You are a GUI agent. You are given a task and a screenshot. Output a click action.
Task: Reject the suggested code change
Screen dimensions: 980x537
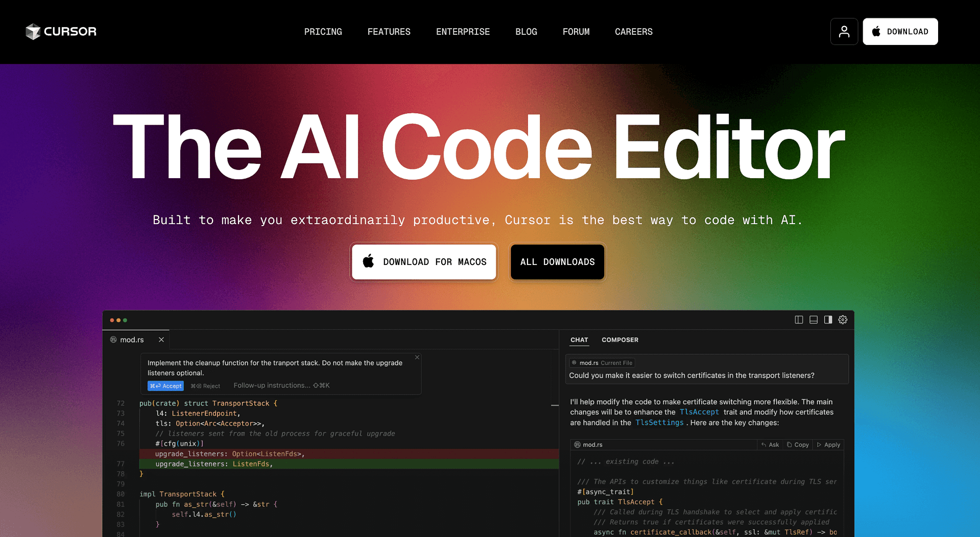click(205, 386)
